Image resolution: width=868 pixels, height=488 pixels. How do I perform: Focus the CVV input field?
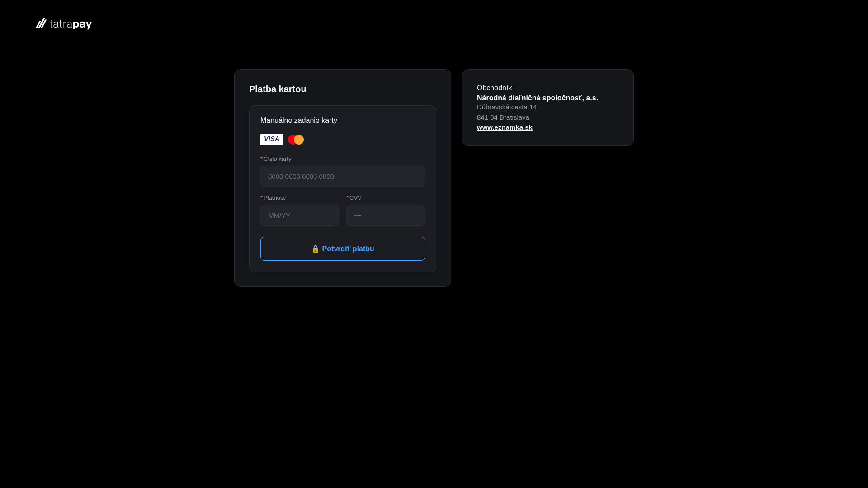386,216
